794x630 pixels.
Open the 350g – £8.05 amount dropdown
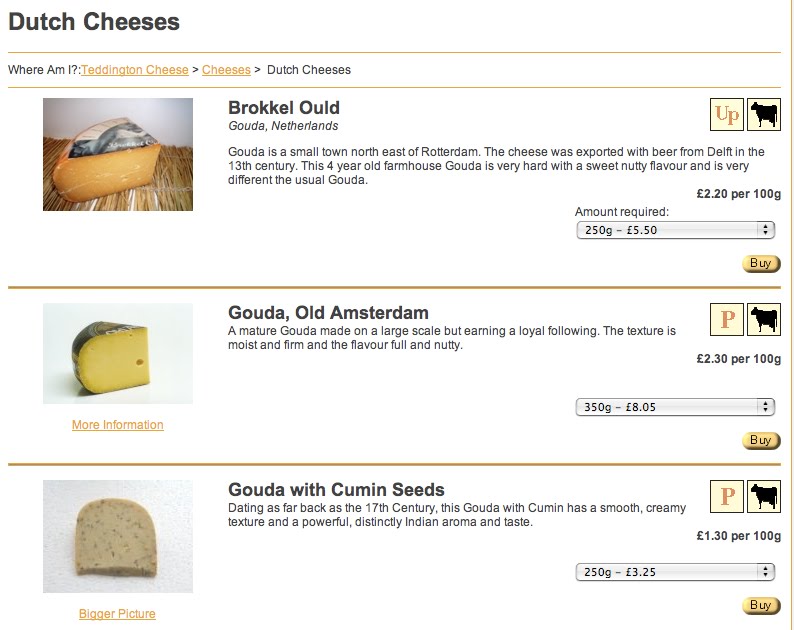(x=676, y=407)
